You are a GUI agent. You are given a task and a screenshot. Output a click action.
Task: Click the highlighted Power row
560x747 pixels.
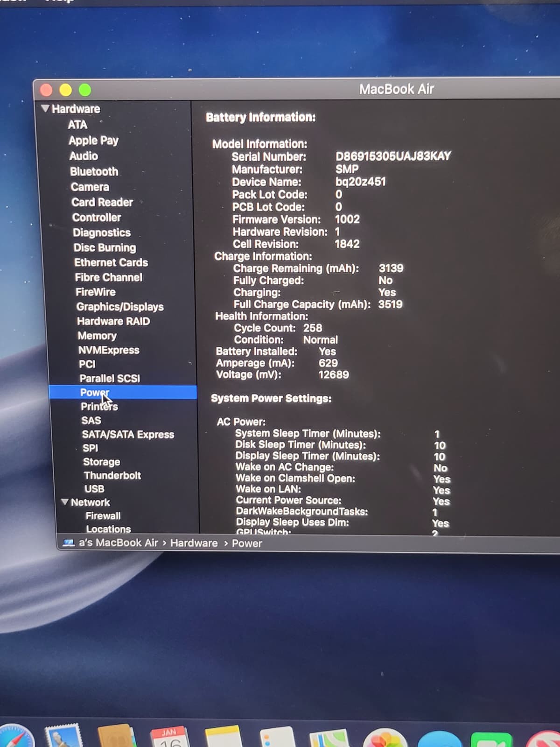click(123, 392)
